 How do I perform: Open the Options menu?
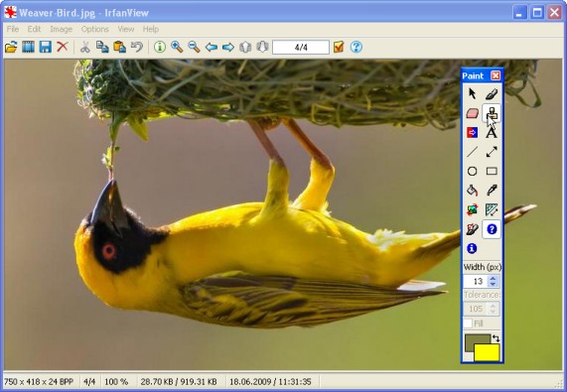click(94, 29)
